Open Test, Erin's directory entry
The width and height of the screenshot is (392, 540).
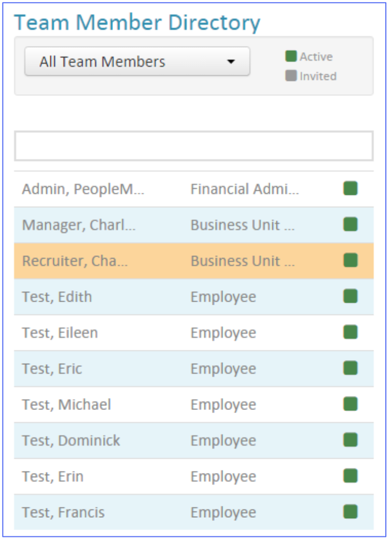click(53, 476)
